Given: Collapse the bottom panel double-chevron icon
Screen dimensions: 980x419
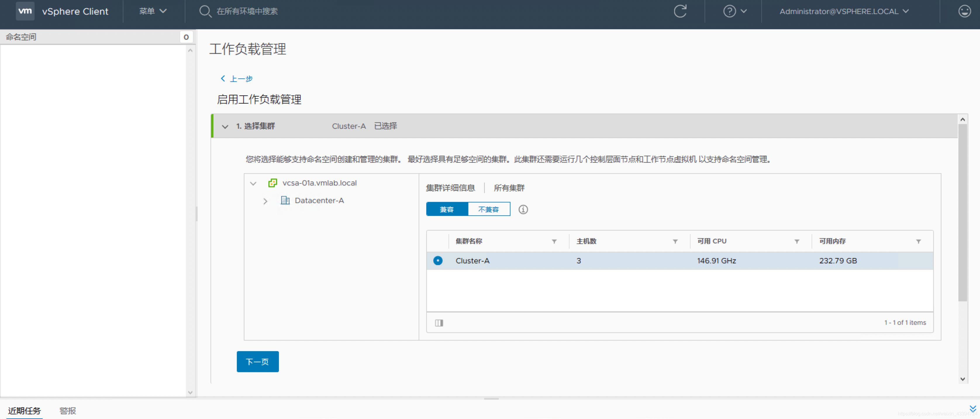Looking at the screenshot, I should coord(973,409).
